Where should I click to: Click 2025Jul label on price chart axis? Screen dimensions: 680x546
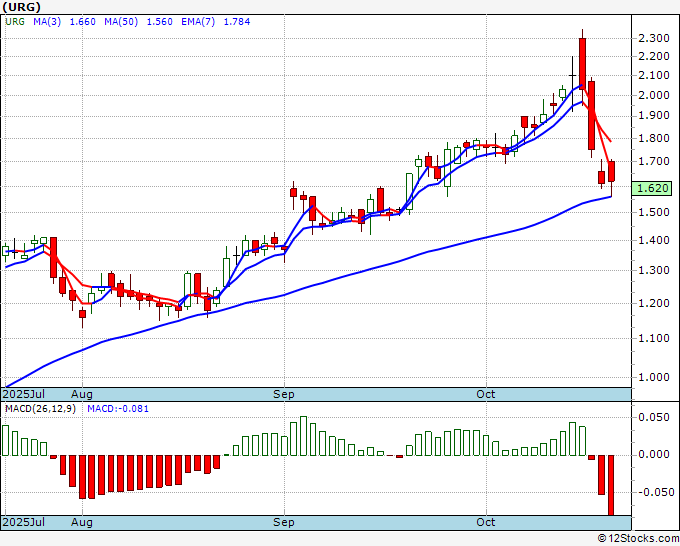[24, 394]
